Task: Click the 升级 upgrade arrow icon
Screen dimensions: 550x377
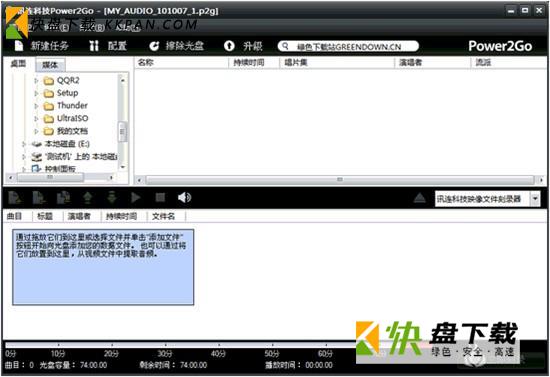Action: 229,46
